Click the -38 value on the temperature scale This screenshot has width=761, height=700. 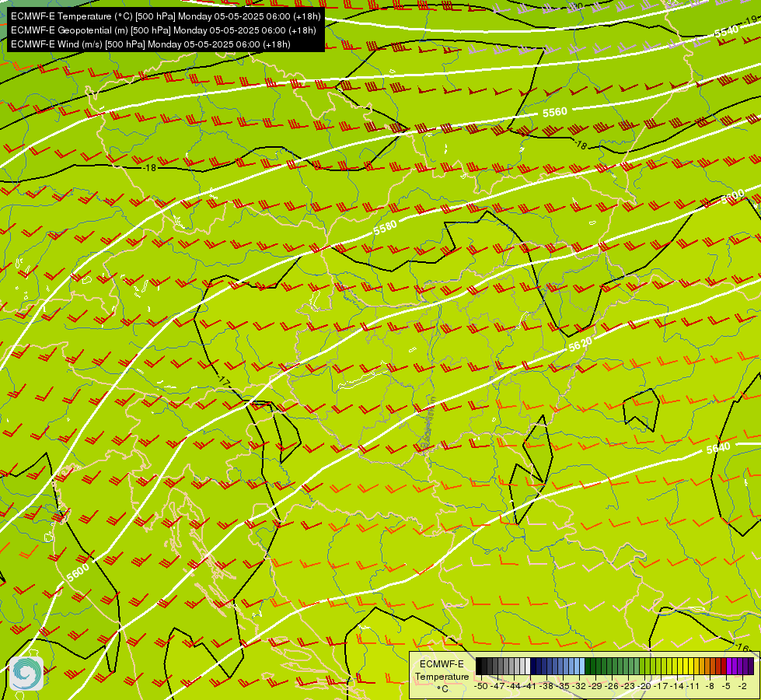coord(546,687)
